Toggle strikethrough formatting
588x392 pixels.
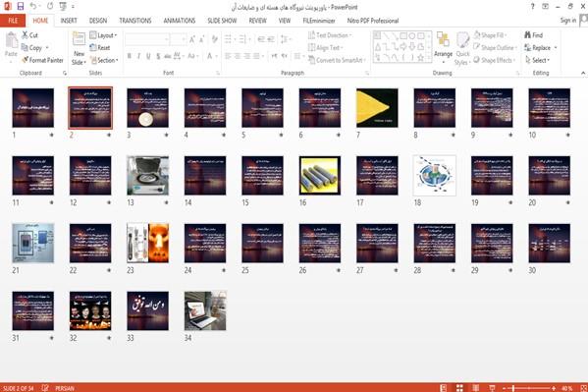point(167,56)
